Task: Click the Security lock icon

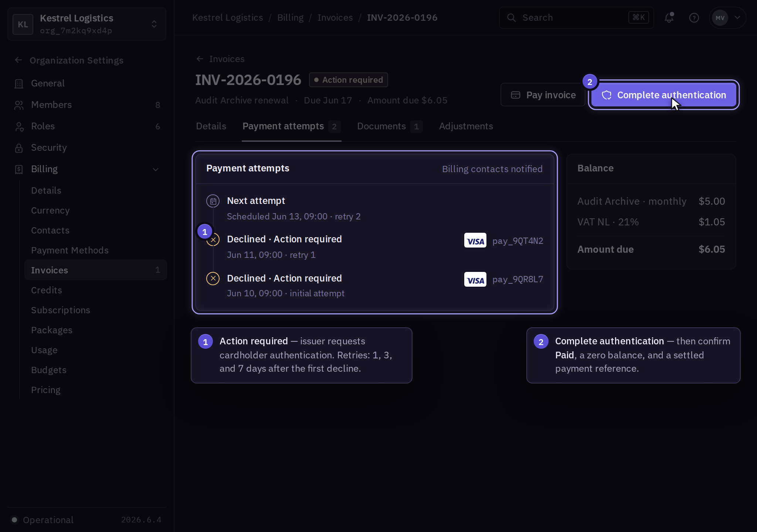Action: click(19, 148)
